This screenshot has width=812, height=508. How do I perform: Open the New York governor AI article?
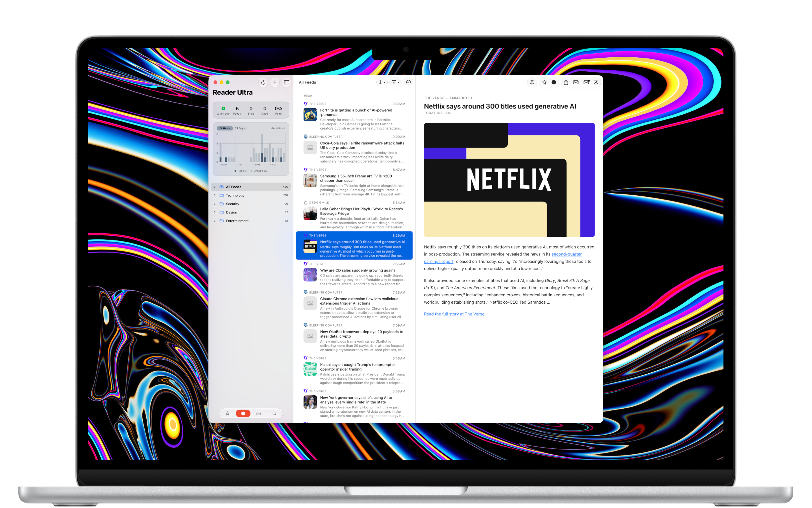click(x=354, y=404)
